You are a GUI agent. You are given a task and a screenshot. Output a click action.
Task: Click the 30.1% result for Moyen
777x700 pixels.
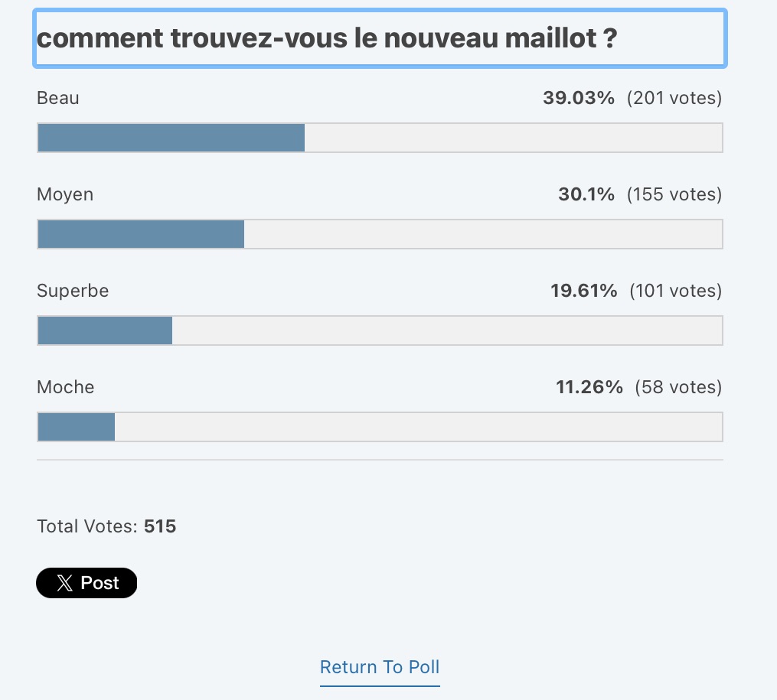[586, 194]
